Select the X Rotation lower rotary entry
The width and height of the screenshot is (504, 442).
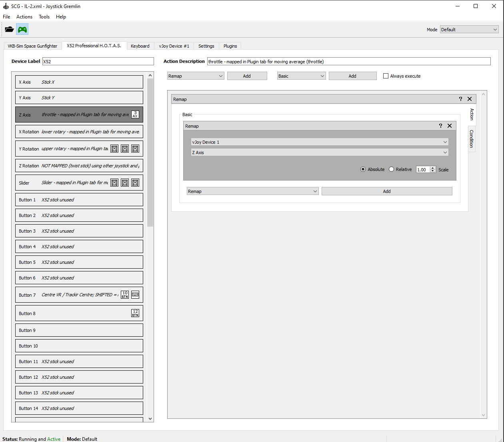[79, 132]
